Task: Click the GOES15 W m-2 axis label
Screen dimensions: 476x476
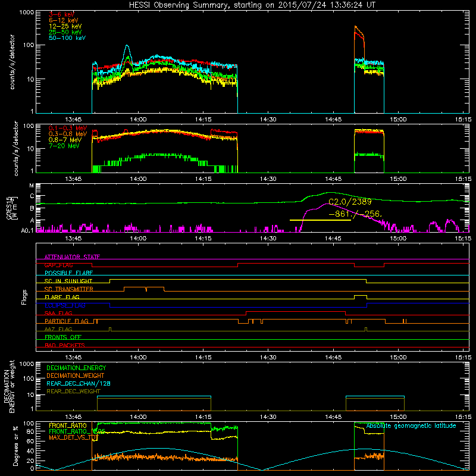Action: [x=12, y=208]
